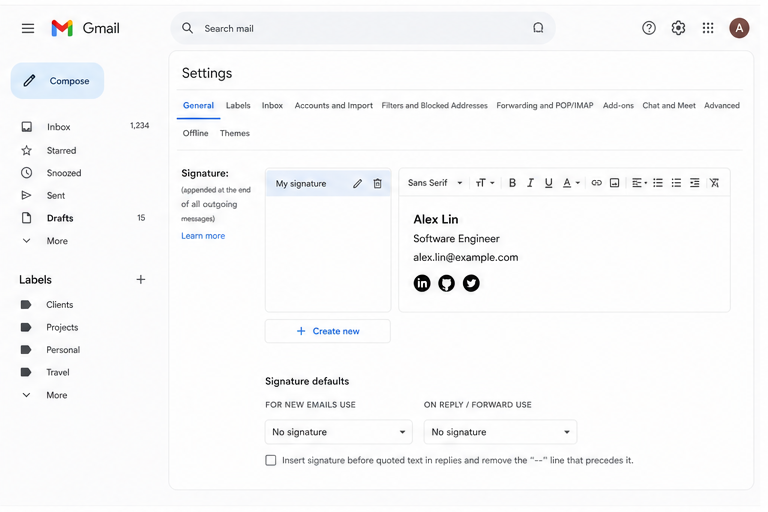768x512 pixels.
Task: Click the LinkedIn icon in the signature
Action: coord(422,283)
